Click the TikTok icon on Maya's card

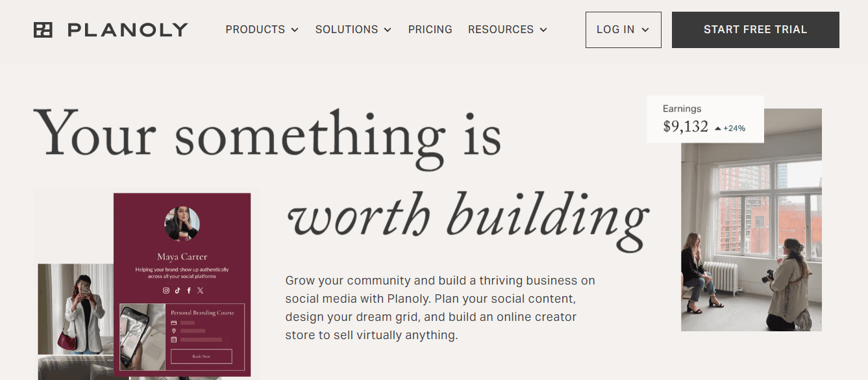pos(177,290)
